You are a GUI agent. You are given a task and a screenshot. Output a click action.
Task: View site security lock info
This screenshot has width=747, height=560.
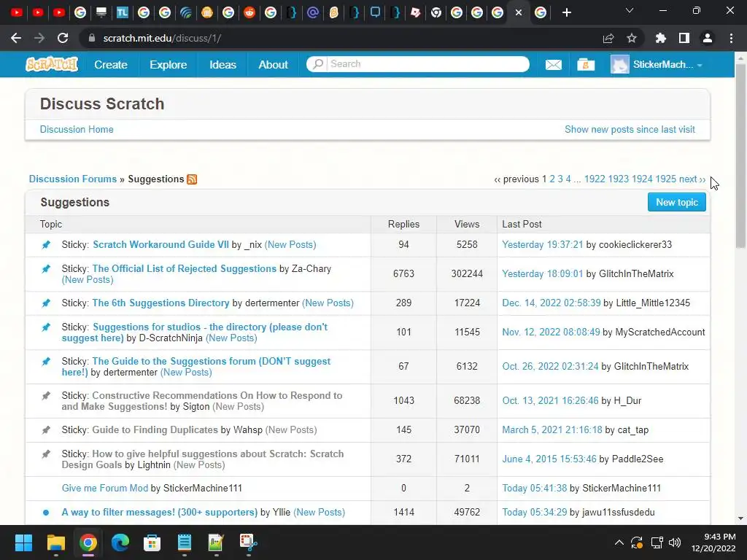click(x=92, y=38)
